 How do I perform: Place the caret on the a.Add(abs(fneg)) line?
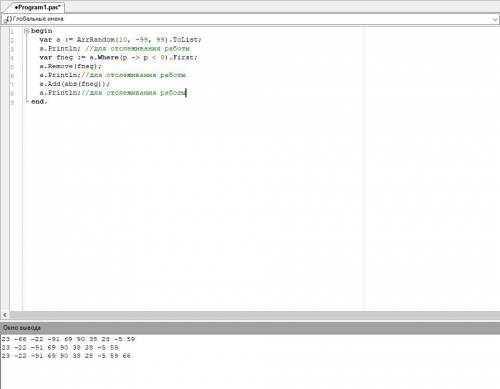pos(75,84)
